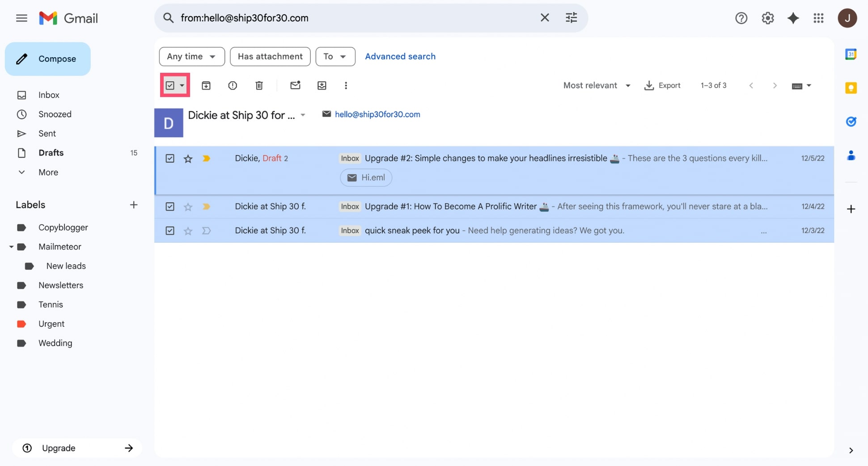Screen dimensions: 868x466
Task: Open the Google apps grid
Action: (818, 18)
